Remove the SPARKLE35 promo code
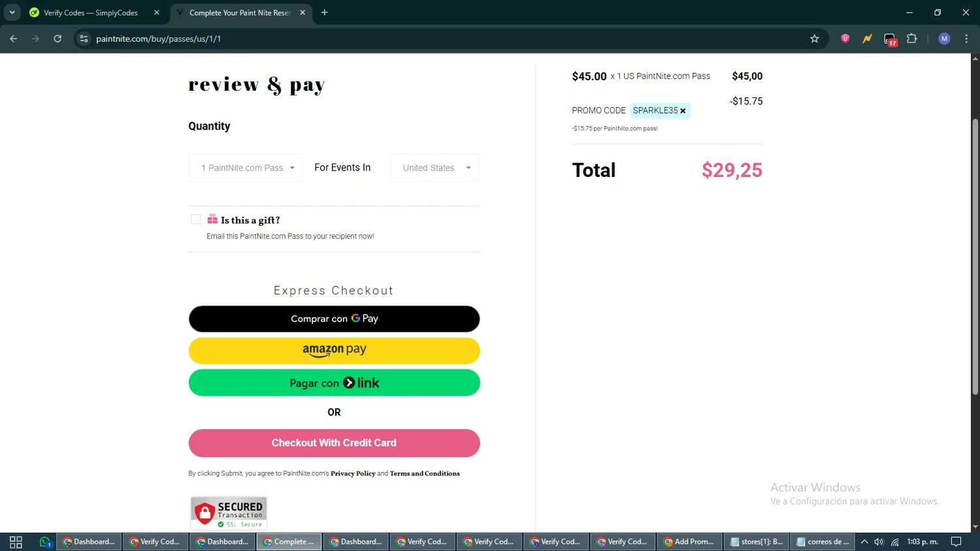Screen dimensions: 980x551 683,111
